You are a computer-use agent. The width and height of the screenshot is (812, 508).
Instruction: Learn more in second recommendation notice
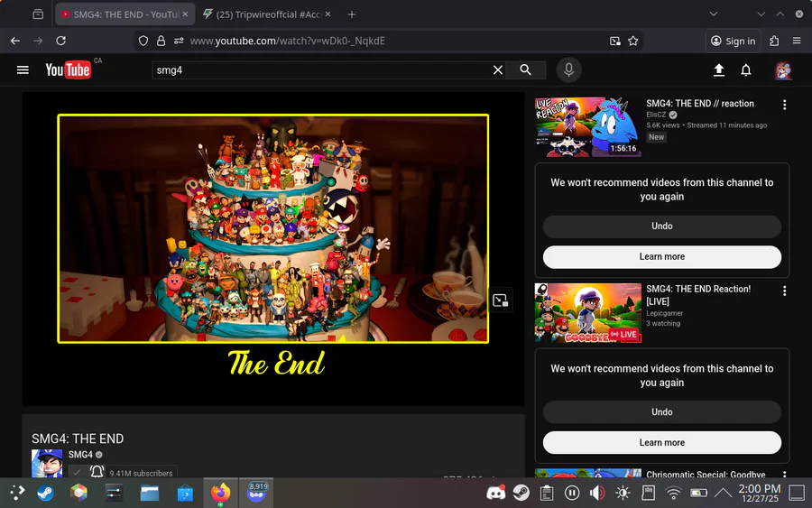662,443
